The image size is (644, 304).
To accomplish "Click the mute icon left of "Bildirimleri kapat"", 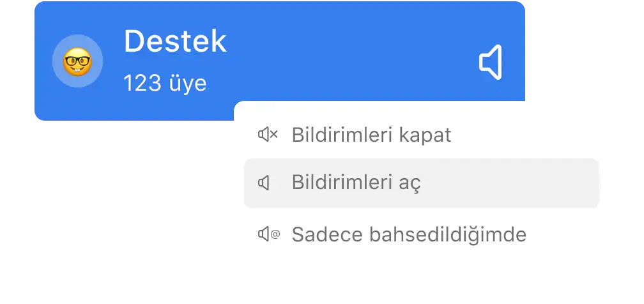I will coord(268,135).
